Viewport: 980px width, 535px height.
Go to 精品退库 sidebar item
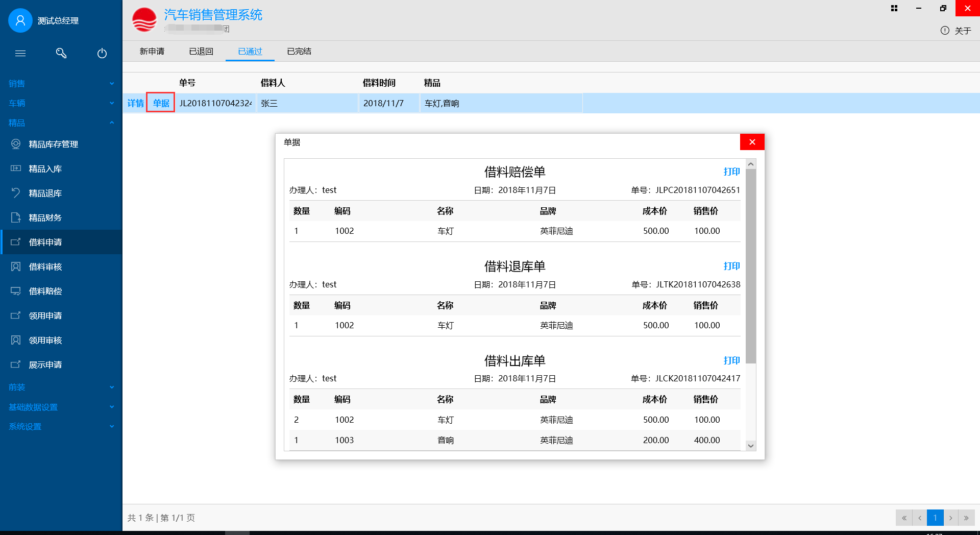click(45, 193)
